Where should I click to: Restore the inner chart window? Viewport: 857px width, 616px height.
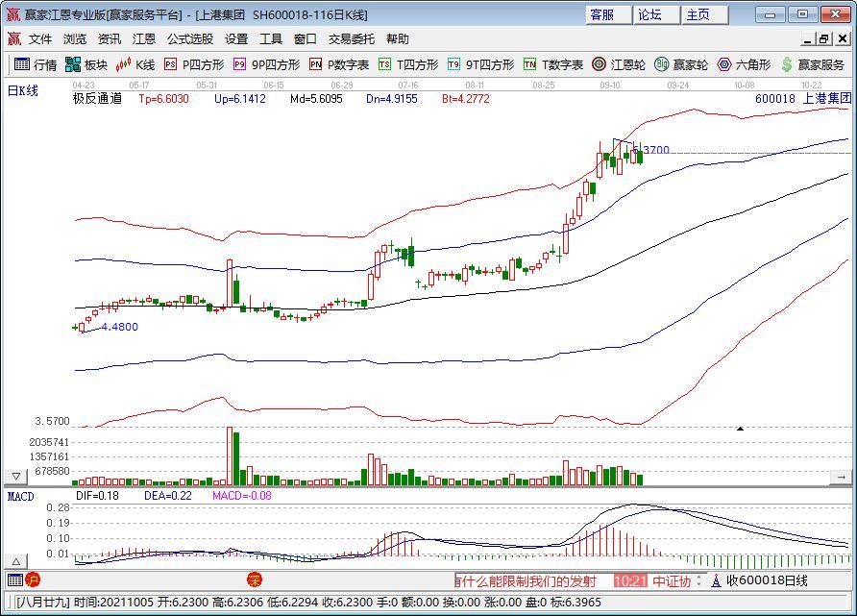tap(823, 38)
